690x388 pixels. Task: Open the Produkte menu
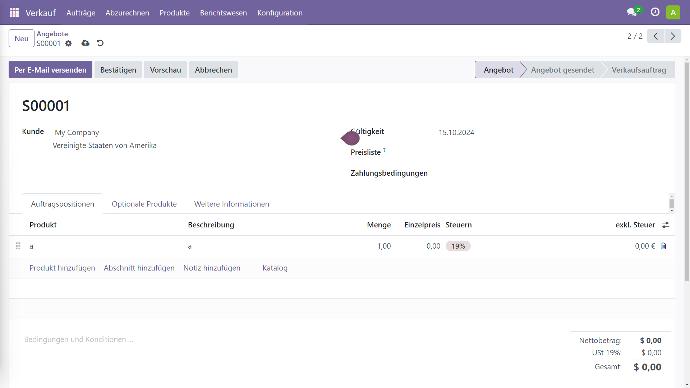[174, 13]
